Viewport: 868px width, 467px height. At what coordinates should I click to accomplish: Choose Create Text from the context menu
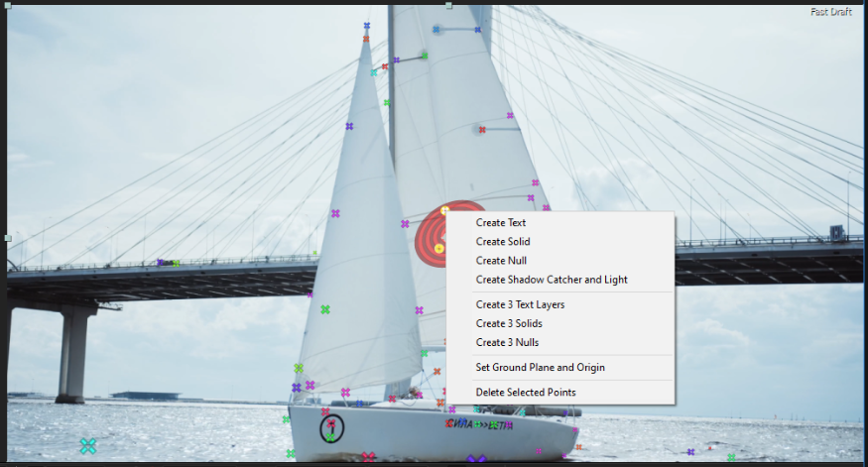coord(500,223)
